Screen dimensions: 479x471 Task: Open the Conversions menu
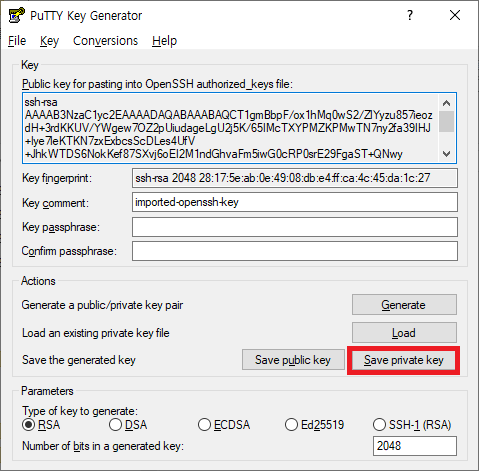click(x=105, y=41)
